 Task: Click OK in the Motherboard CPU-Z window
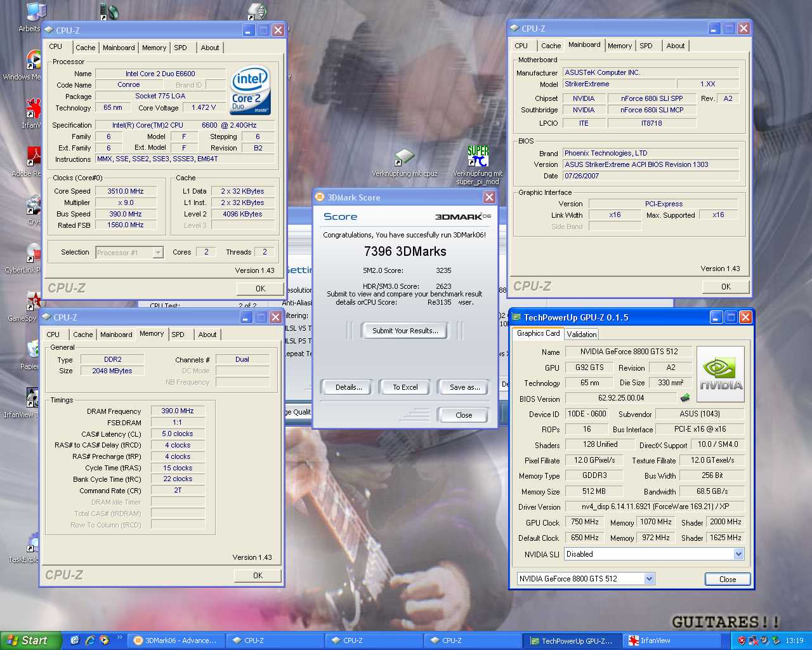[726, 287]
